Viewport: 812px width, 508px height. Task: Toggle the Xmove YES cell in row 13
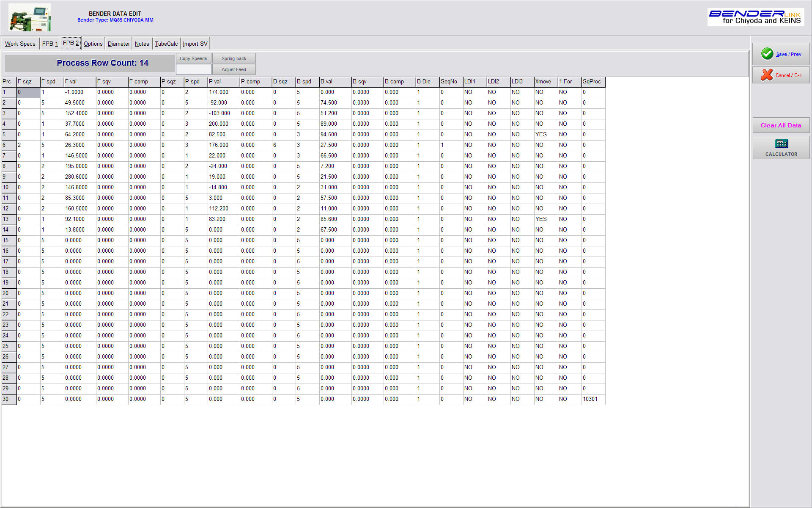tap(545, 219)
